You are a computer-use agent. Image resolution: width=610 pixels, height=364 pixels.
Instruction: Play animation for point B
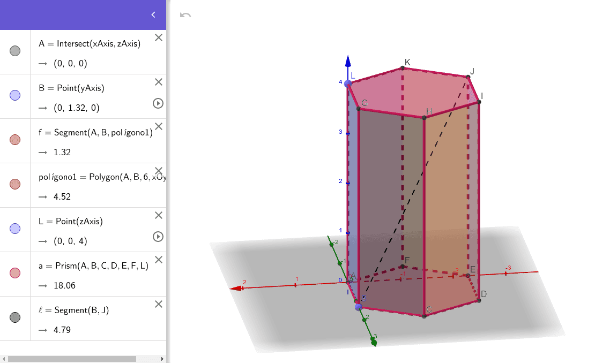(x=158, y=103)
